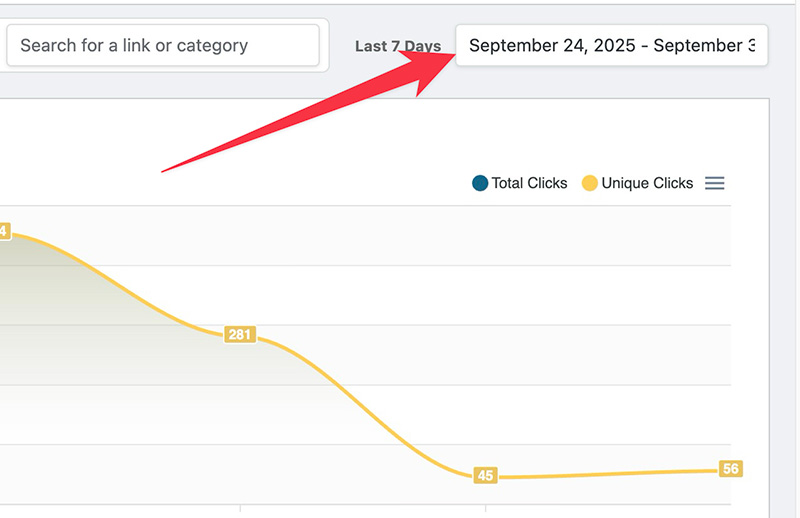
Task: Click the yellow Unique Clicks legend dot
Action: pyautogui.click(x=590, y=183)
